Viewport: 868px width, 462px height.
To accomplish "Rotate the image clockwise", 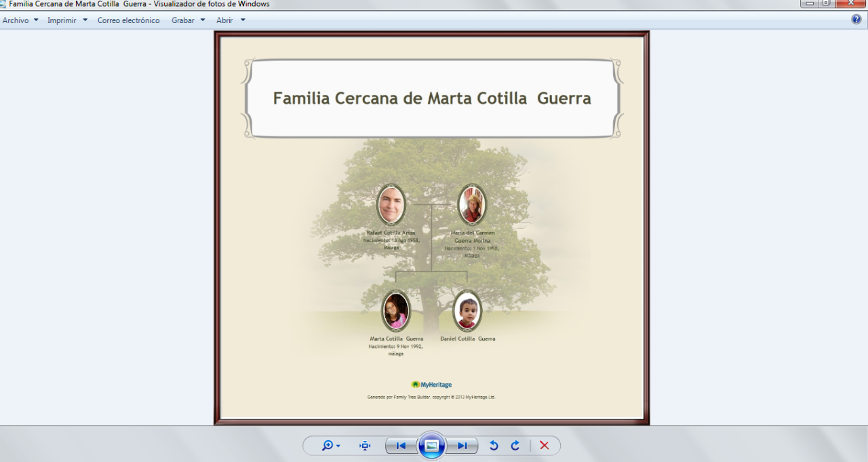I will pos(515,446).
